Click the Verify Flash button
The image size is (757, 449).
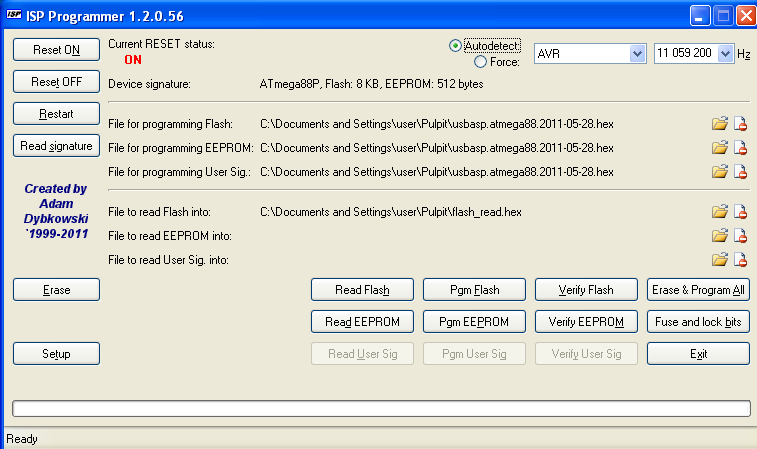pos(586,290)
